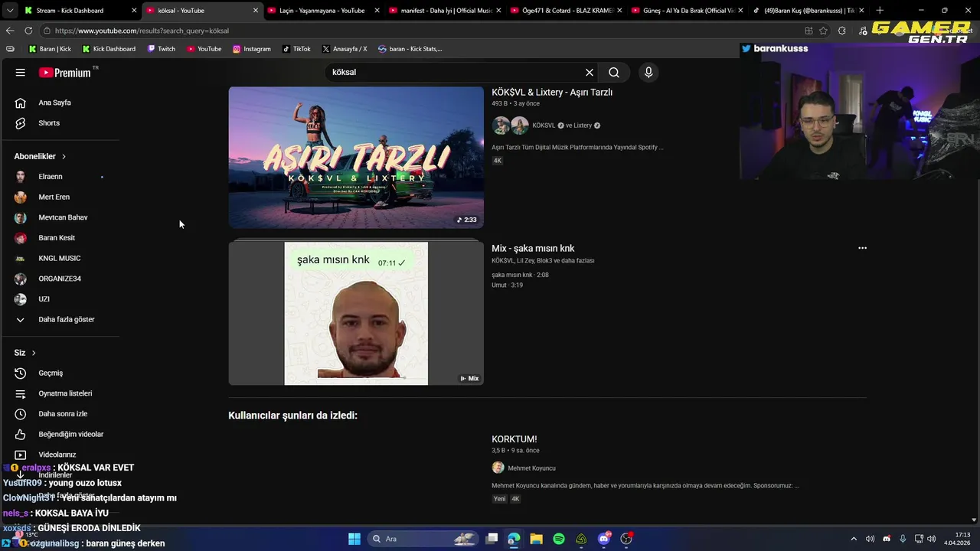Open Spotify from the Windows taskbar

pos(559,539)
